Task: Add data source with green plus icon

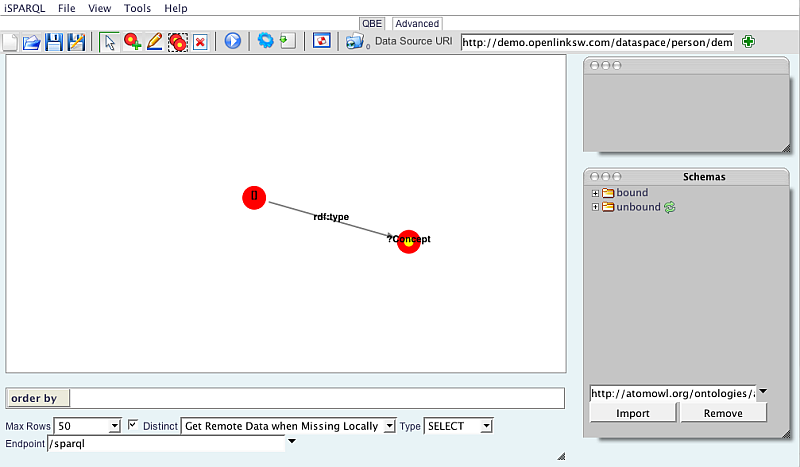Action: [748, 41]
